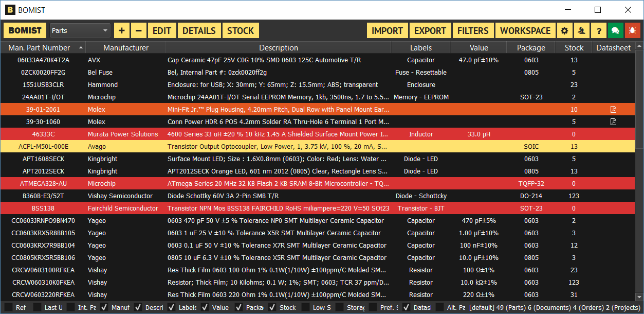Toggle the Ref column checkbox

[9, 307]
